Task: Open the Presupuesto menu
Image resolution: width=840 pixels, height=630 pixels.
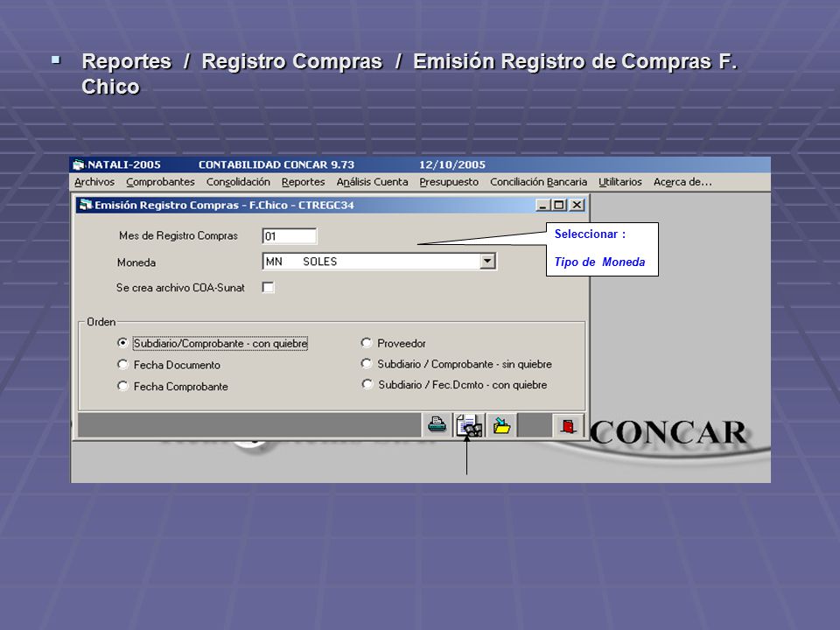Action: click(x=449, y=182)
